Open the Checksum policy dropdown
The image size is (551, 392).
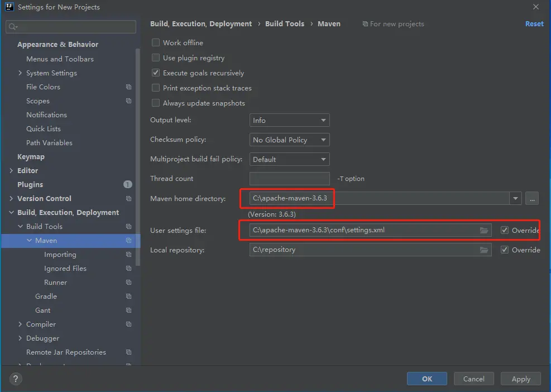coord(289,140)
